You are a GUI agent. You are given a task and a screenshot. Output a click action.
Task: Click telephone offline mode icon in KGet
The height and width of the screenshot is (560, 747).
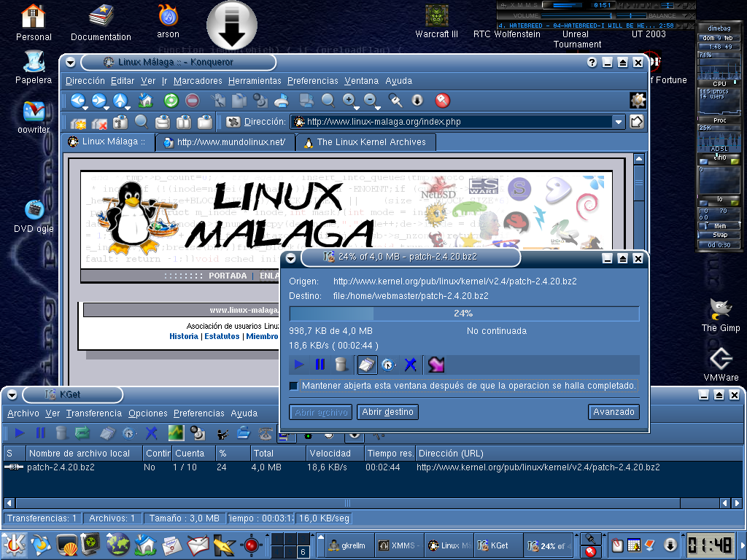[x=265, y=433]
